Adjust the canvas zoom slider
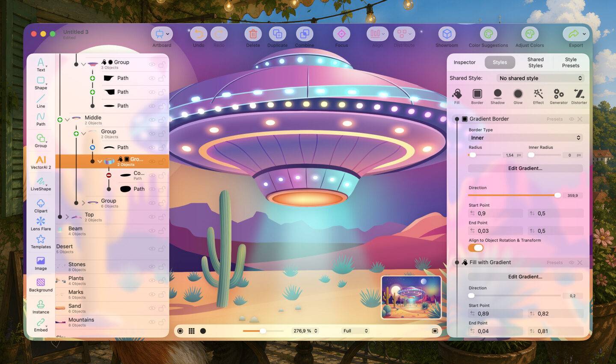The width and height of the screenshot is (616, 364). 263,331
